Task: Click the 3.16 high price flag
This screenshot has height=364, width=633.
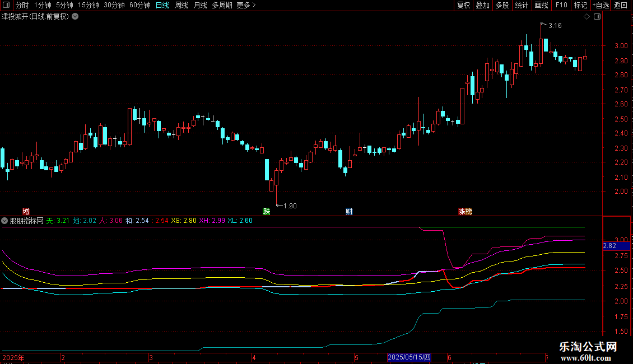Action: [554, 26]
